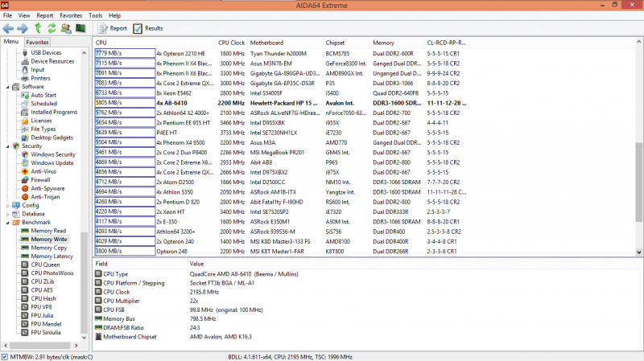This screenshot has height=361, width=644.
Task: Click the Results toolbar button
Action: (x=148, y=28)
